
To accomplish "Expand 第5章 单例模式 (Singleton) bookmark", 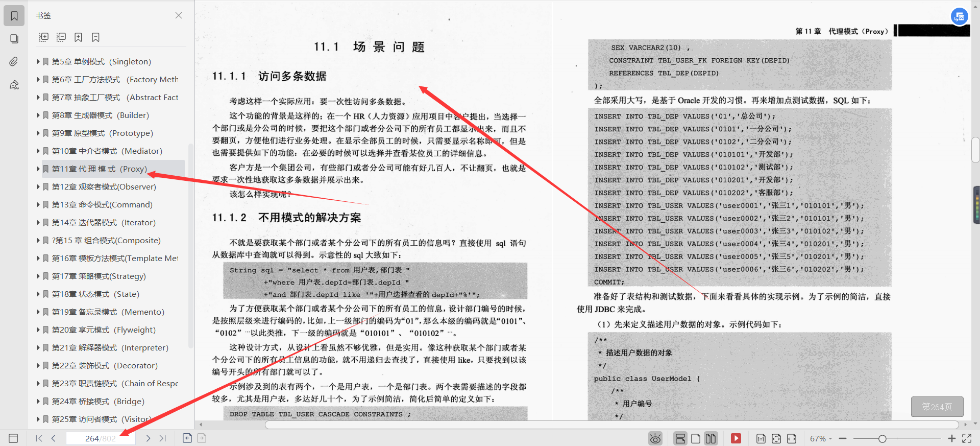I will (x=38, y=61).
